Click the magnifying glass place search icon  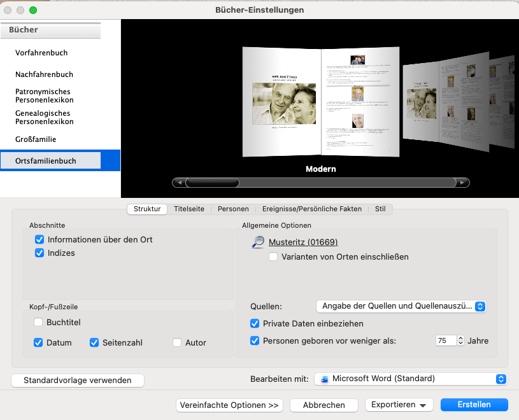(258, 242)
